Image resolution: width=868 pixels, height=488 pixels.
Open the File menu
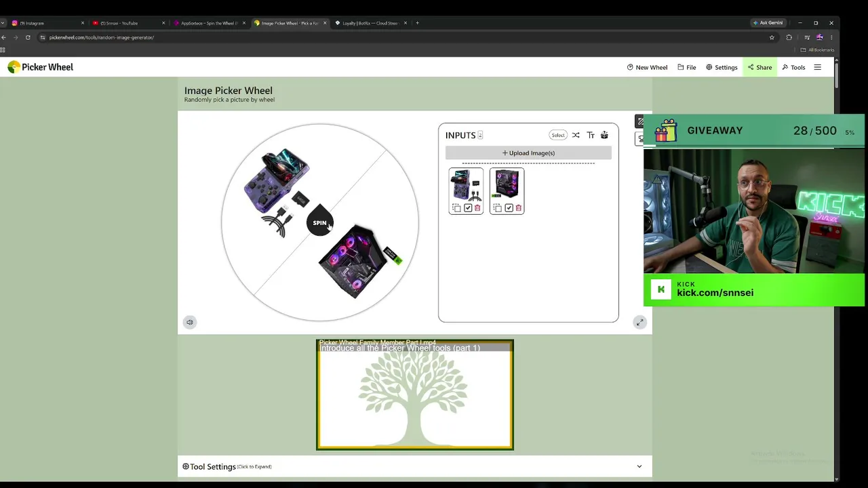[686, 67]
